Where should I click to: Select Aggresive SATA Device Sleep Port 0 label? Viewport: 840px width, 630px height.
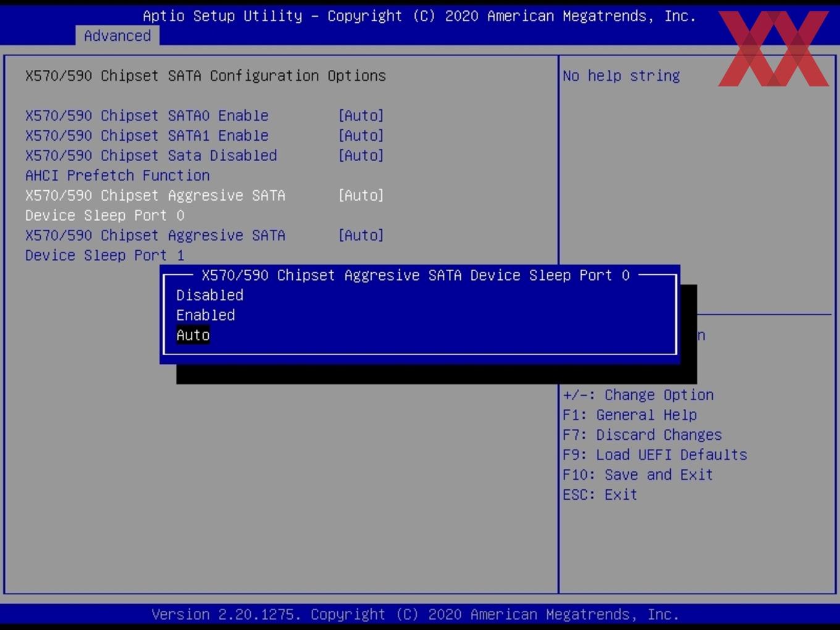(155, 205)
